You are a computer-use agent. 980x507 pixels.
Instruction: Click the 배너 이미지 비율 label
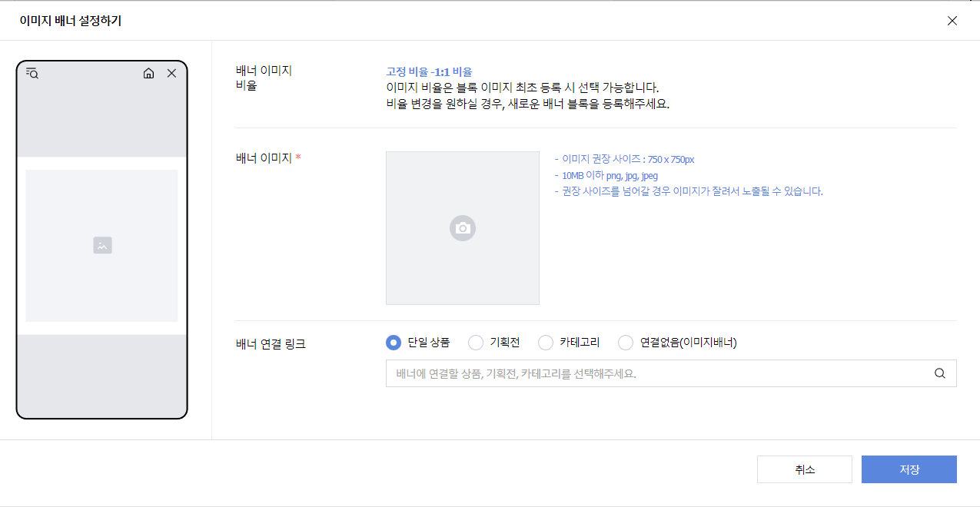click(264, 78)
